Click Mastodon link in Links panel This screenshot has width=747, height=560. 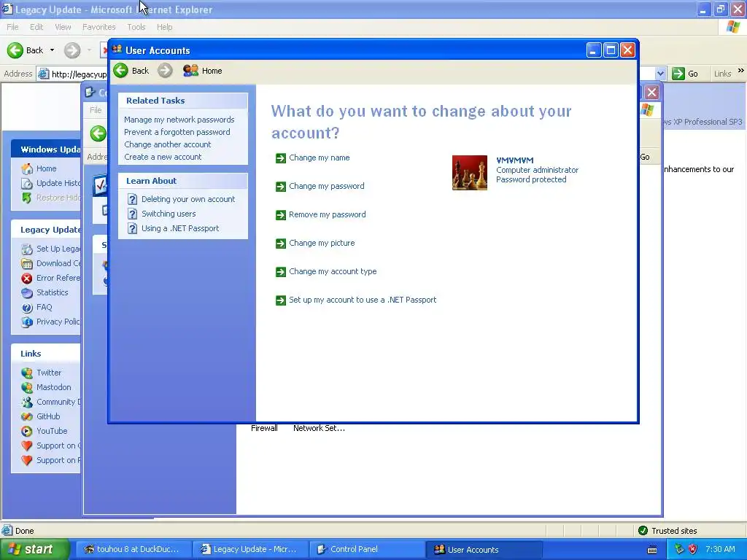tap(54, 388)
